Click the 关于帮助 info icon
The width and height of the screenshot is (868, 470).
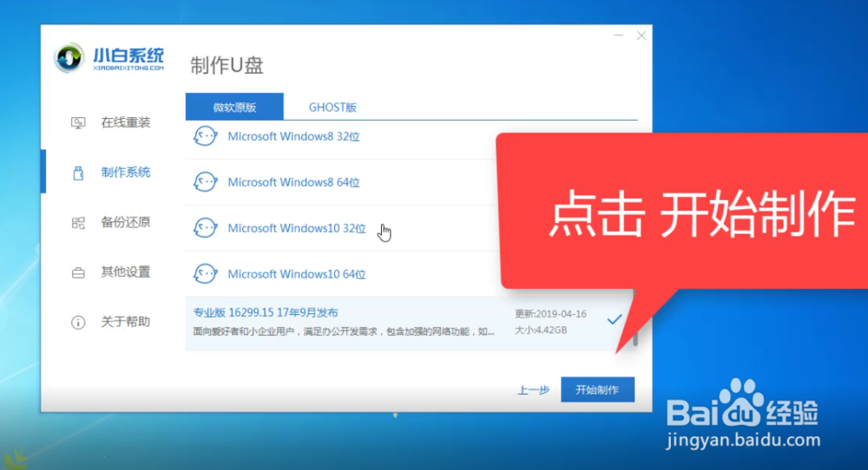coord(78,323)
